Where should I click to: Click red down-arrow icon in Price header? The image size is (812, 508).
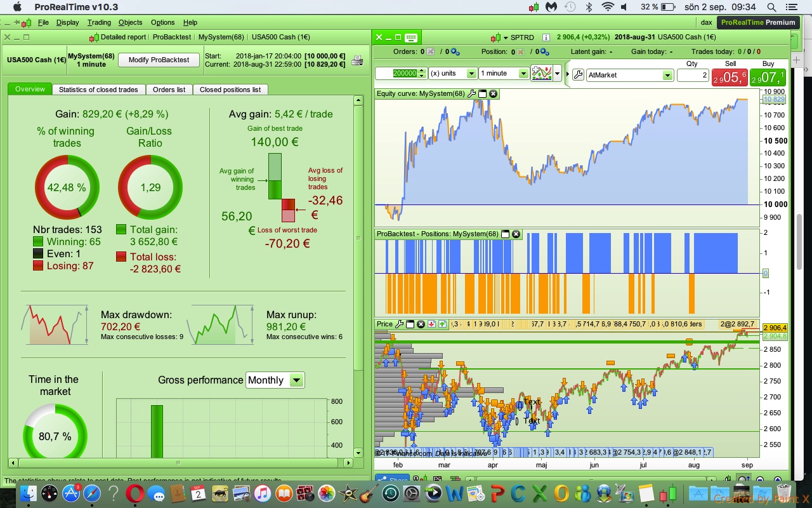click(x=431, y=324)
